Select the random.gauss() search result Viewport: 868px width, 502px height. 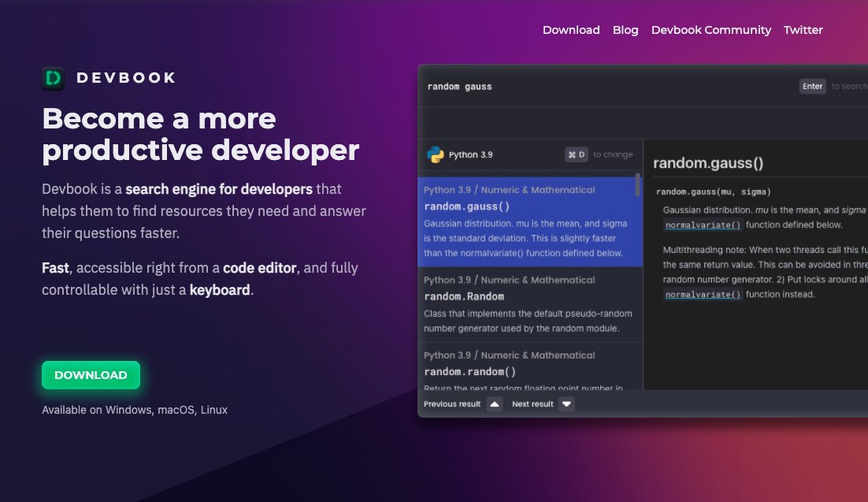click(529, 221)
